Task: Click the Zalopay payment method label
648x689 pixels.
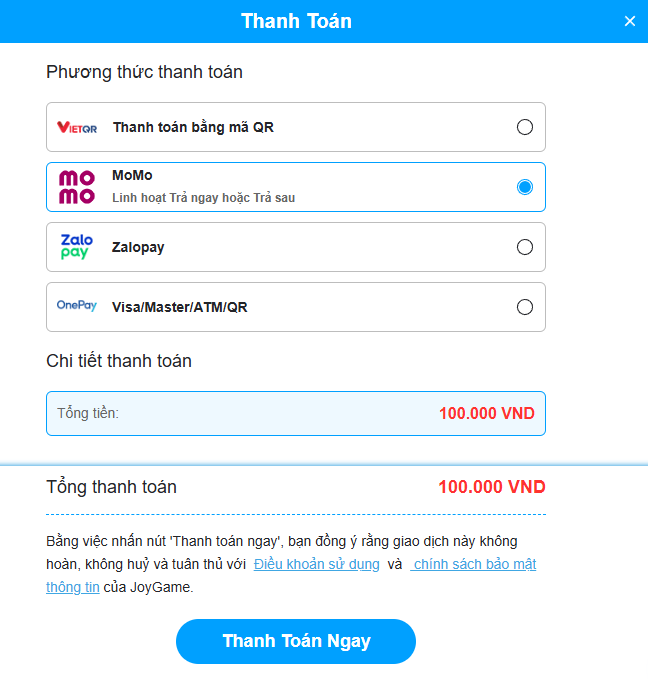Action: pyautogui.click(x=138, y=247)
